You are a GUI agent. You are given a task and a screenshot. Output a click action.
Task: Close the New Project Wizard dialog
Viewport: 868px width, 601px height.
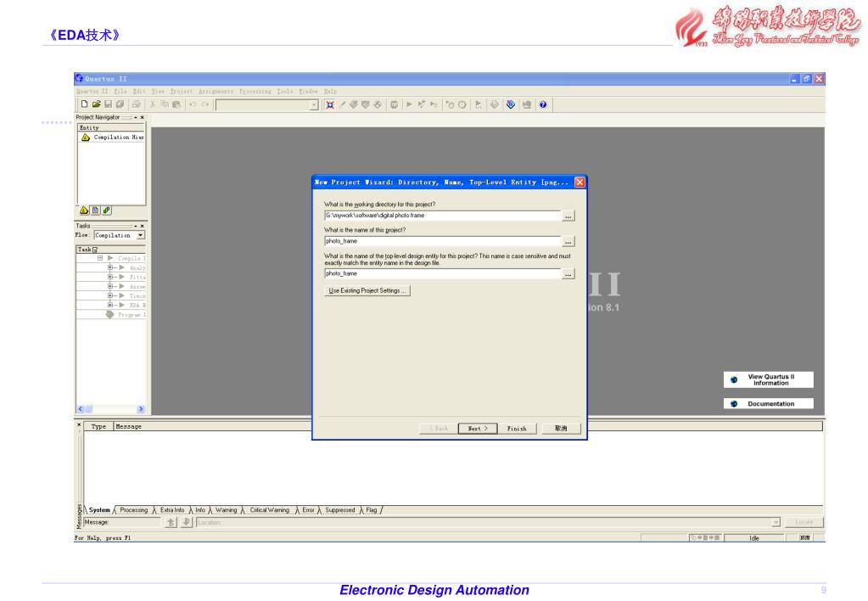coord(580,183)
